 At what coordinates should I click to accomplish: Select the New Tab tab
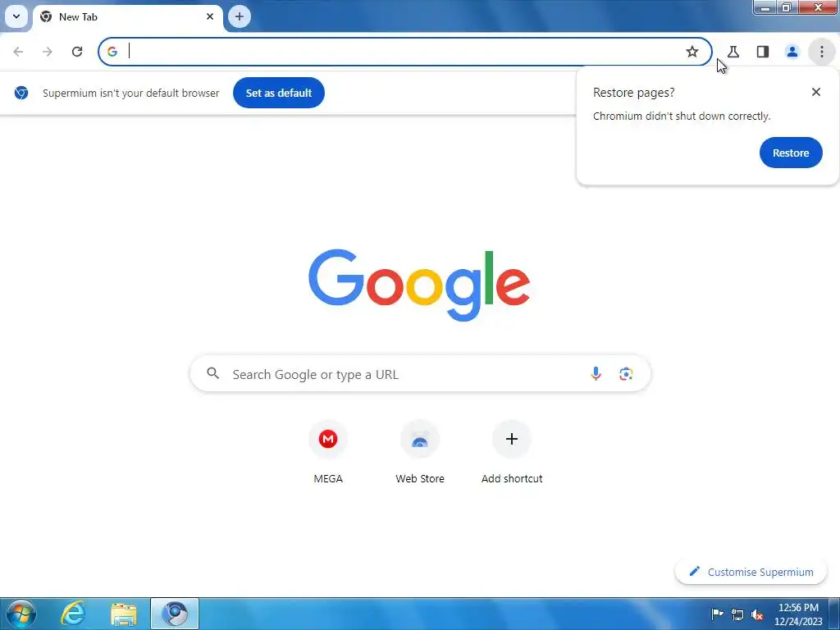point(128,17)
